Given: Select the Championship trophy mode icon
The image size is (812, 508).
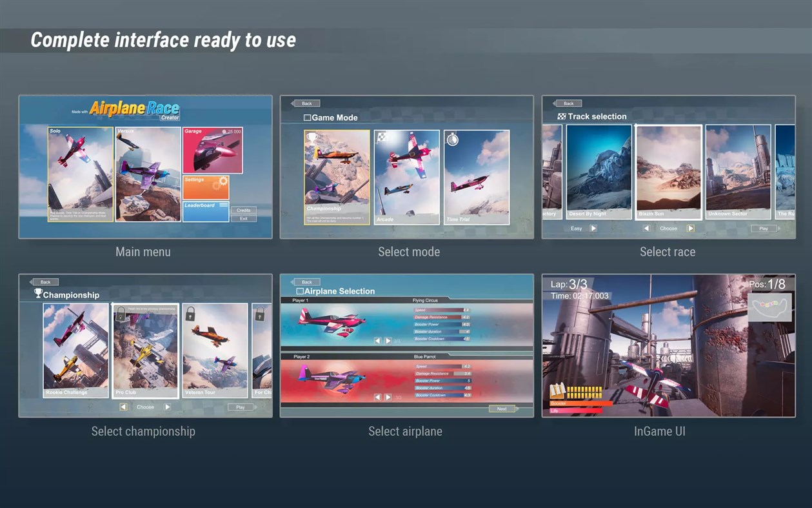Looking at the screenshot, I should pos(312,137).
